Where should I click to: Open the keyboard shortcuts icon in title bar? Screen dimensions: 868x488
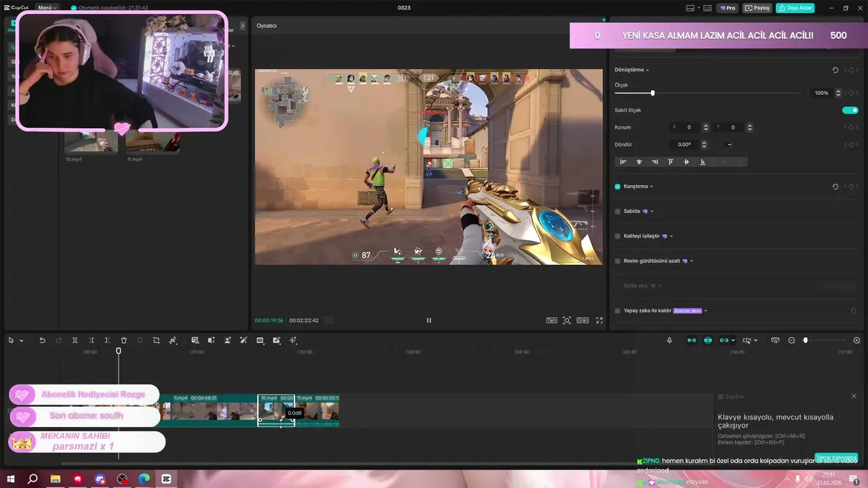click(x=707, y=8)
